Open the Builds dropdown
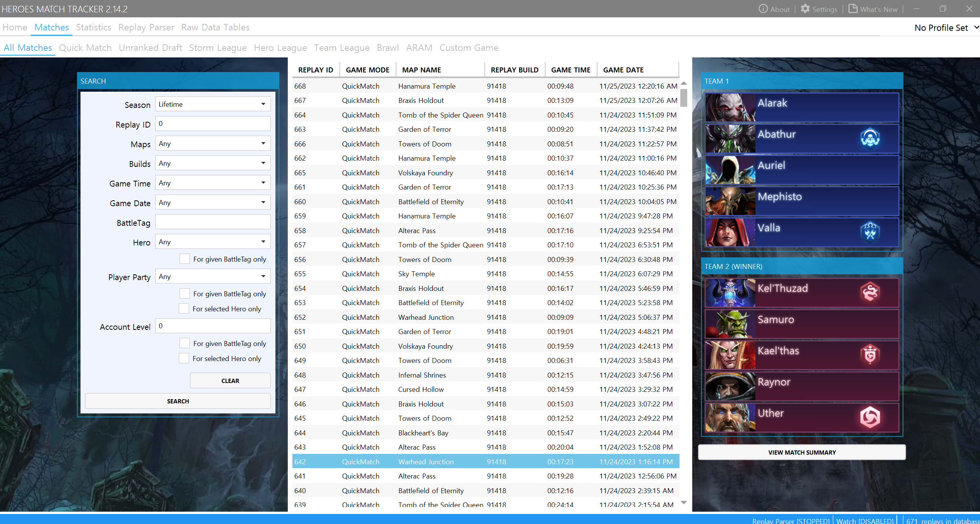The width and height of the screenshot is (980, 524). click(x=213, y=163)
